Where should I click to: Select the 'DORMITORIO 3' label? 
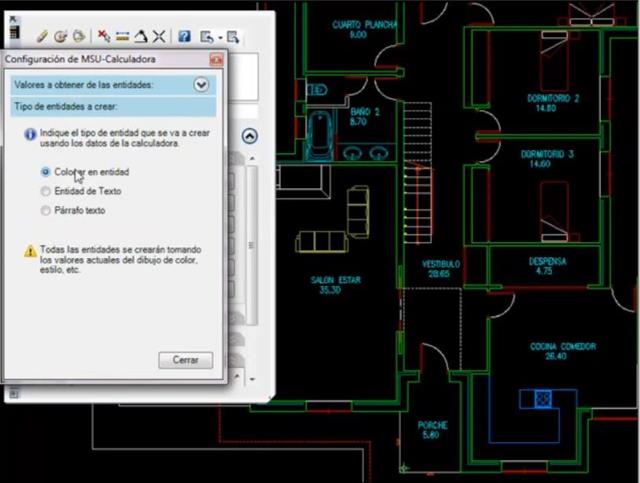pyautogui.click(x=547, y=154)
